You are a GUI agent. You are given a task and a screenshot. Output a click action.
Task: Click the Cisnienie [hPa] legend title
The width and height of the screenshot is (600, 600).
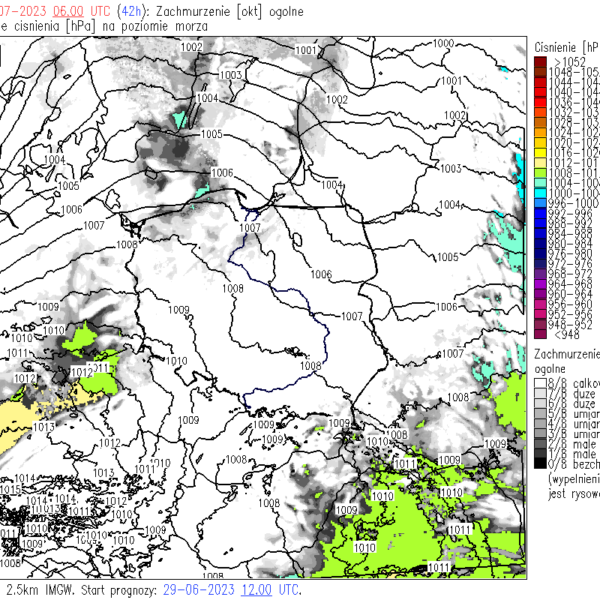[566, 46]
